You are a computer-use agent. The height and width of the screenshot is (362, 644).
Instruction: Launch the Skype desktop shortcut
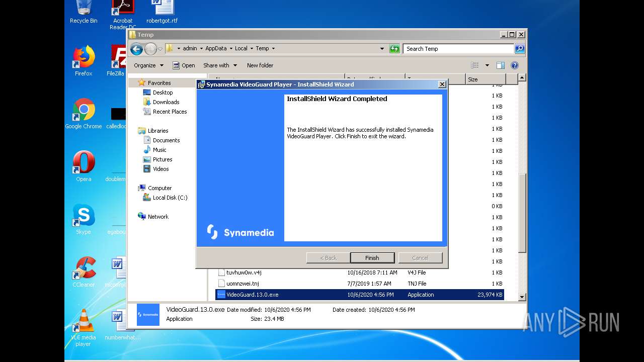84,220
